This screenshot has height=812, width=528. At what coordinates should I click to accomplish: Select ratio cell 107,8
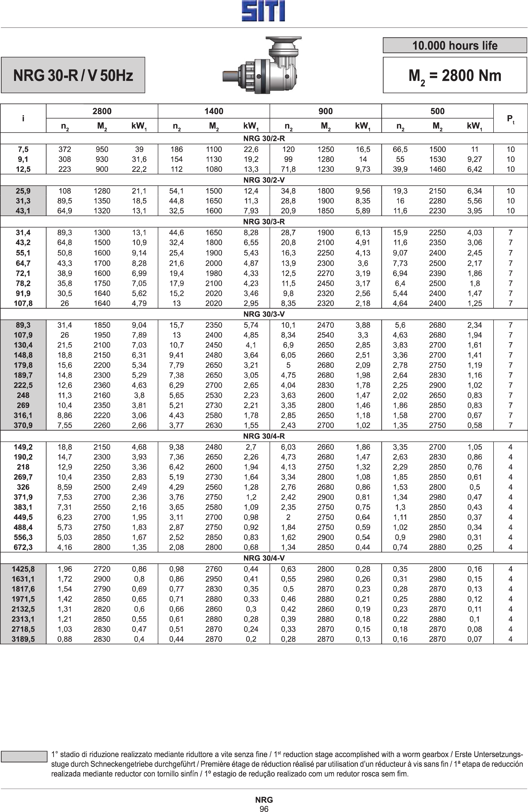click(x=23, y=303)
